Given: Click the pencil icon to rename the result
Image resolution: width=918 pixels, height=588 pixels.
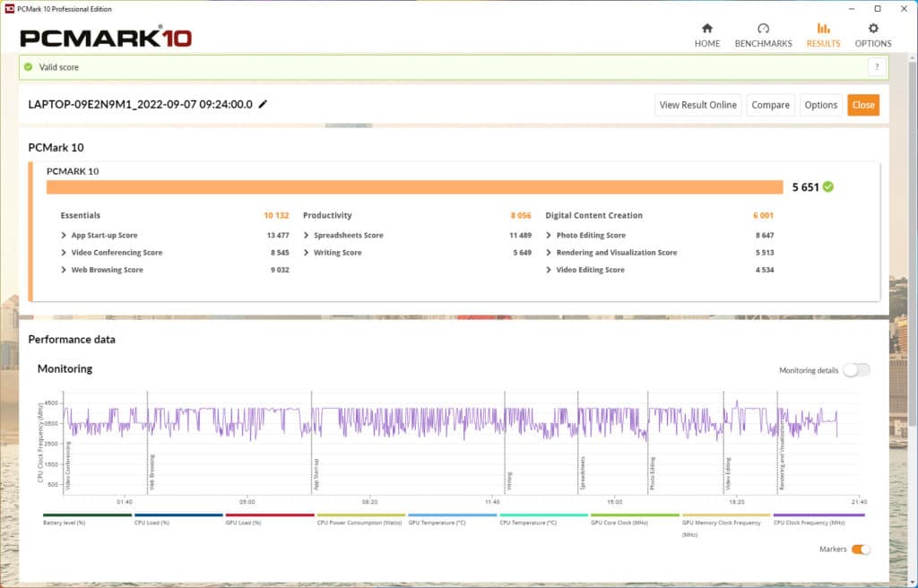Looking at the screenshot, I should (263, 104).
